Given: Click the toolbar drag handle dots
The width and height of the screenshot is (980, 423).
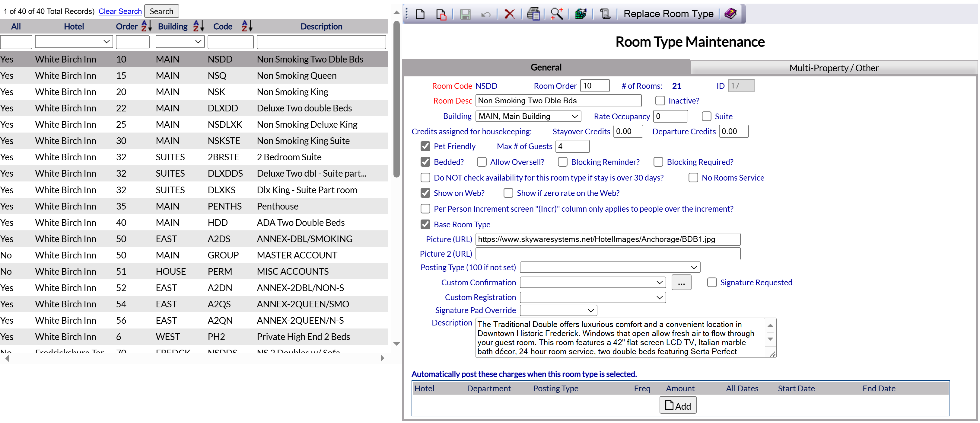Looking at the screenshot, I should point(407,14).
